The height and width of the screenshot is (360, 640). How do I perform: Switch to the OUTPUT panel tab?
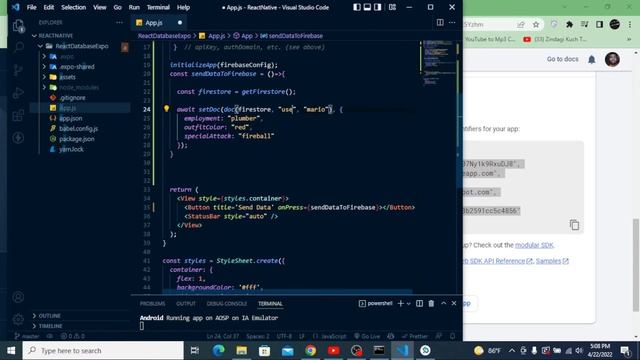click(x=186, y=304)
